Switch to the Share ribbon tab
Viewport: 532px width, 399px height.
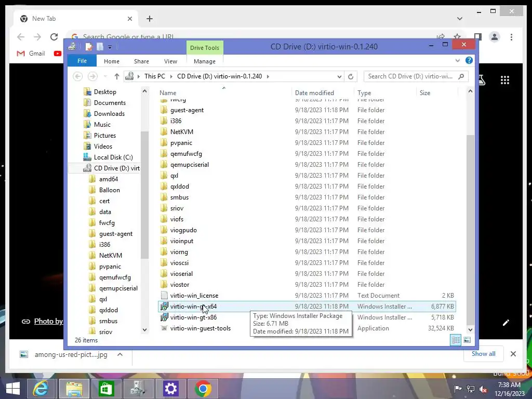coord(141,61)
